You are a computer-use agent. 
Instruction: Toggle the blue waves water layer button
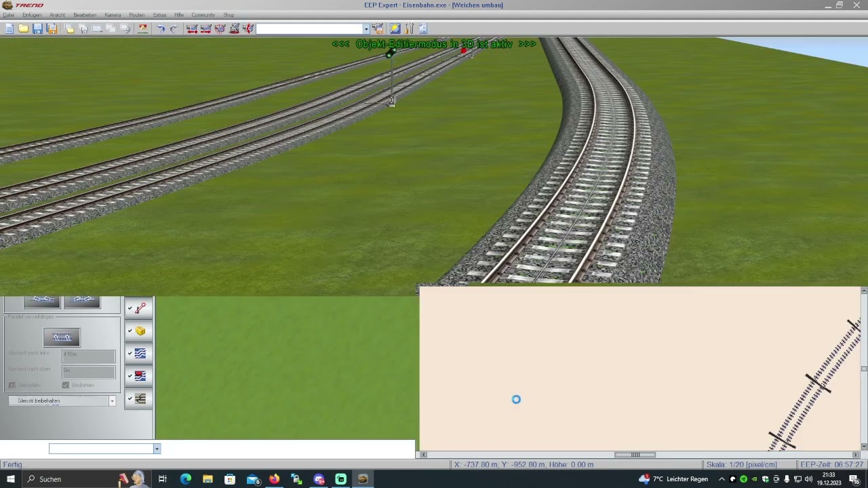(x=138, y=353)
